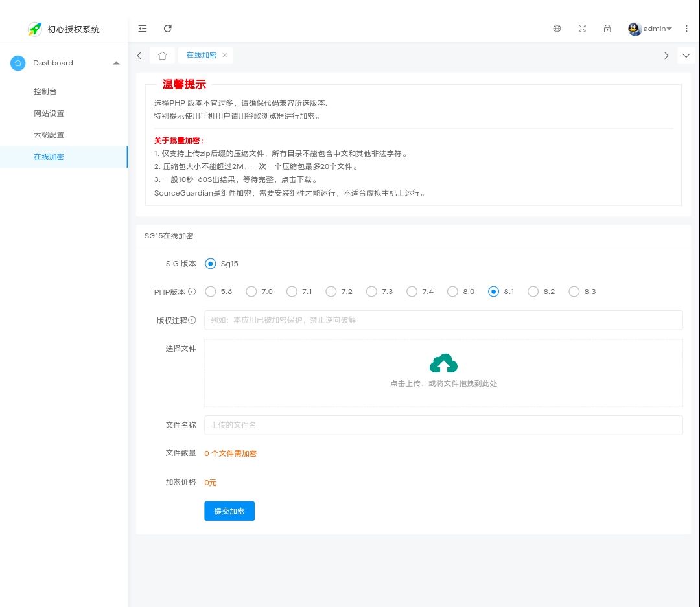Select PHP version 8.3
The image size is (700, 607).
point(574,292)
